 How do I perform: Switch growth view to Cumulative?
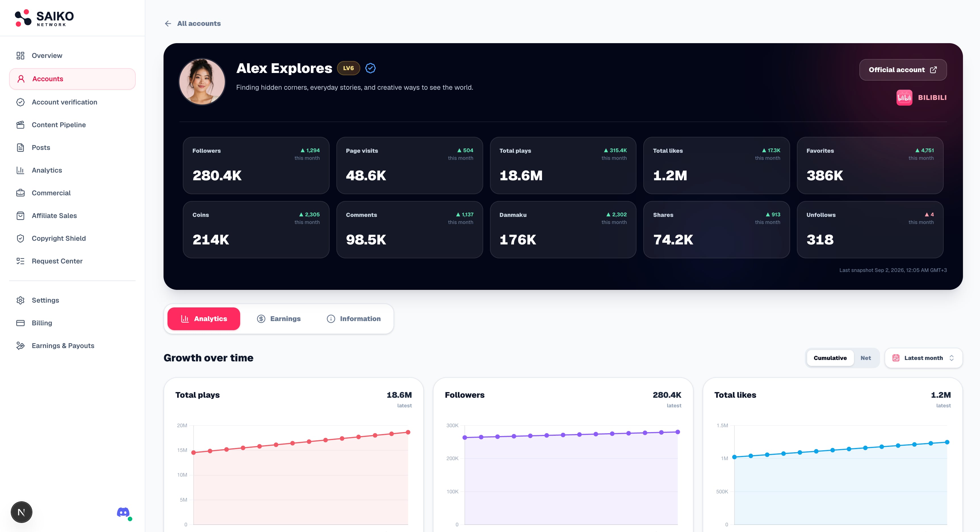click(830, 358)
